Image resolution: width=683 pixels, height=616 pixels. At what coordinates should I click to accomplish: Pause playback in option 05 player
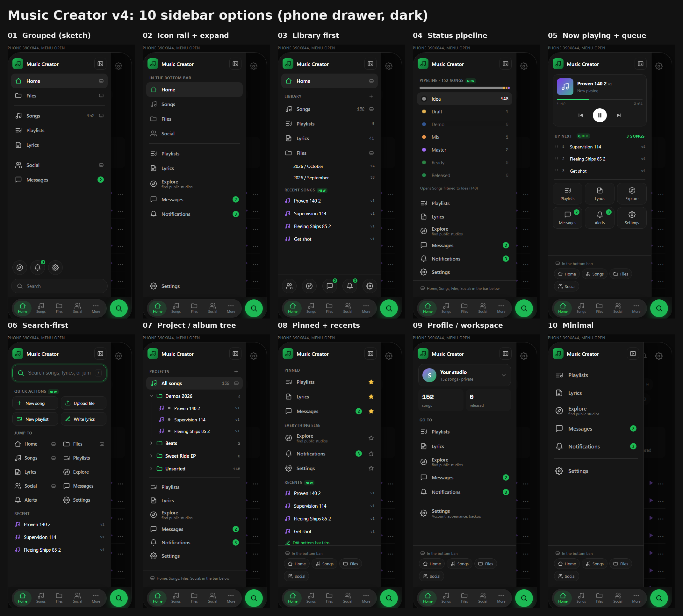pyautogui.click(x=600, y=115)
